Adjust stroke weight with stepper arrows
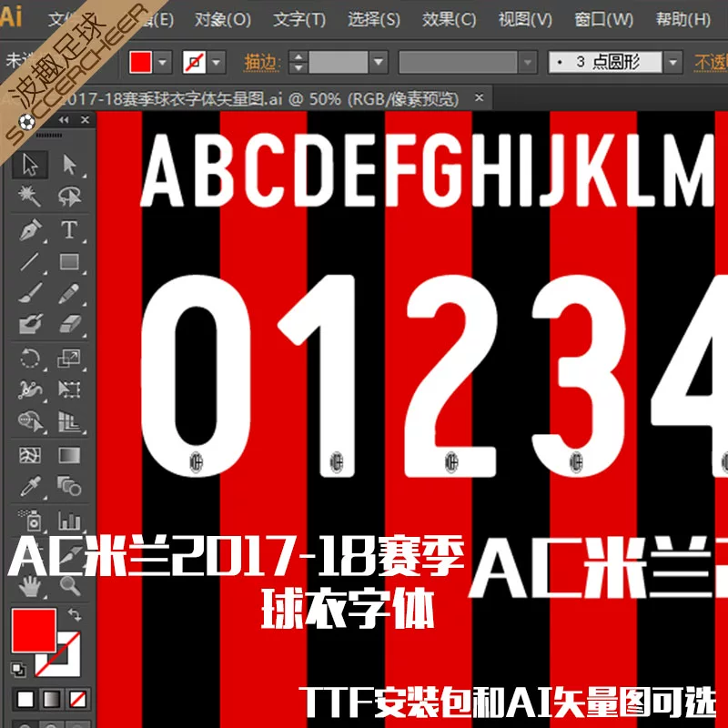The height and width of the screenshot is (728, 728). tap(298, 62)
